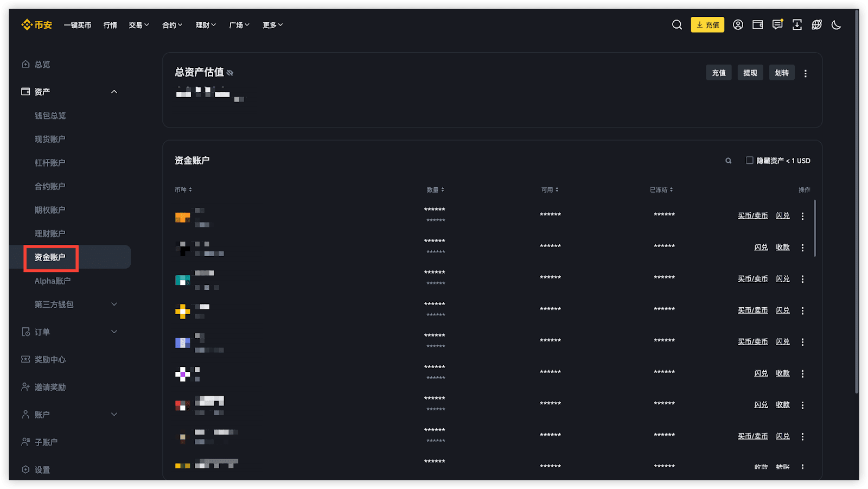The image size is (868, 489).
Task: Expand the 第三方钱包 sidebar group
Action: tap(114, 304)
